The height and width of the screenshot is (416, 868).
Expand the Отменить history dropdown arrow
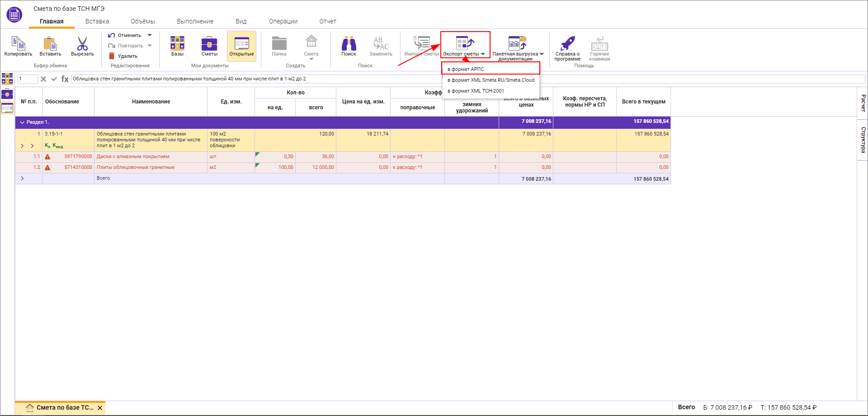coord(150,35)
